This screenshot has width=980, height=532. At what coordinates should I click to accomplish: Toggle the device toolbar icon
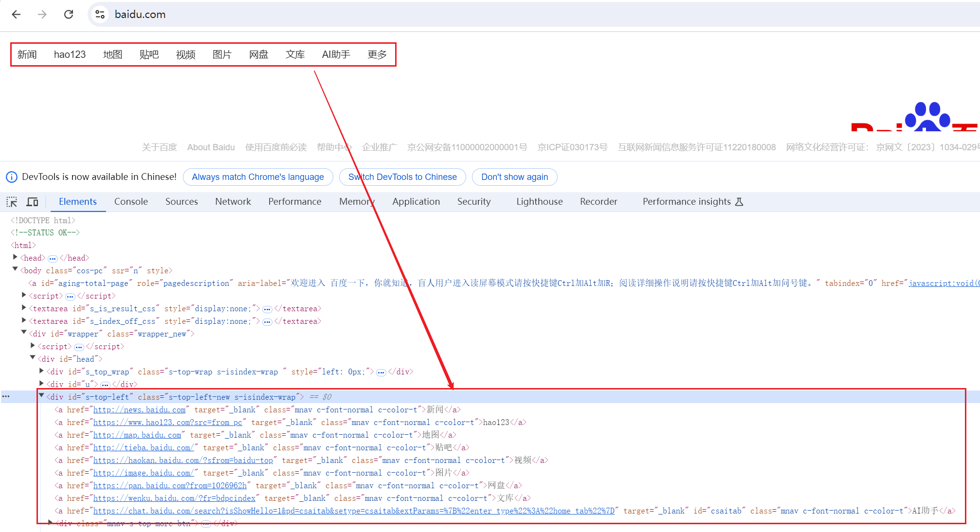coord(33,202)
